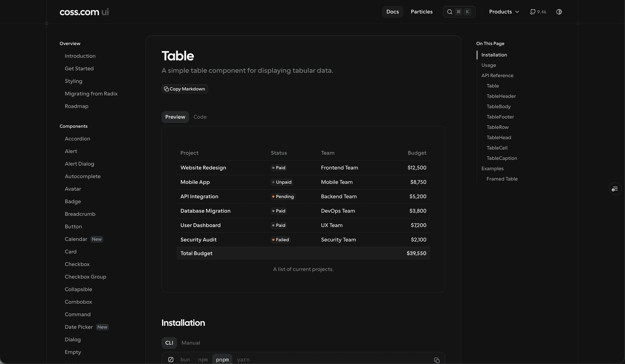The height and width of the screenshot is (364, 625).
Task: Select the npm package manager option
Action: pos(203,360)
